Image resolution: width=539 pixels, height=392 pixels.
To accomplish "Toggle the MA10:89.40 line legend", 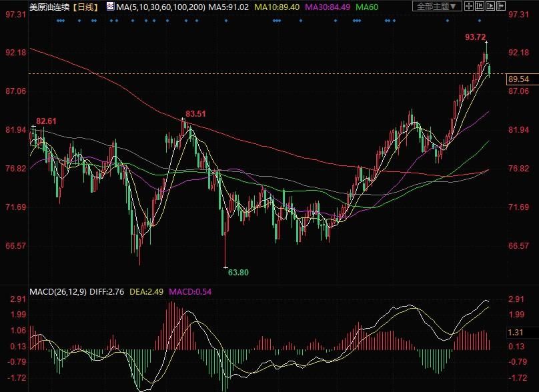I will pos(277,7).
